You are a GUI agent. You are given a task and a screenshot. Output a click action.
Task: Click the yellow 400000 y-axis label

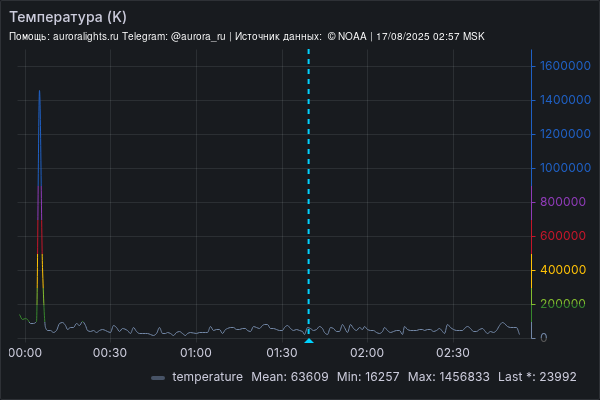[x=563, y=270]
